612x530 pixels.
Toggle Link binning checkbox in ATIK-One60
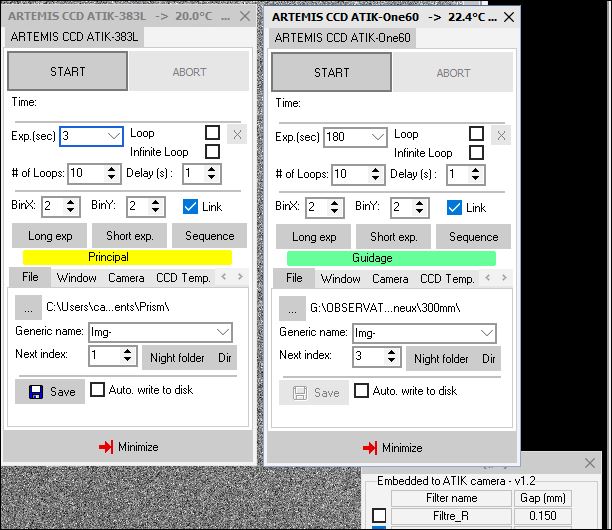pos(454,208)
